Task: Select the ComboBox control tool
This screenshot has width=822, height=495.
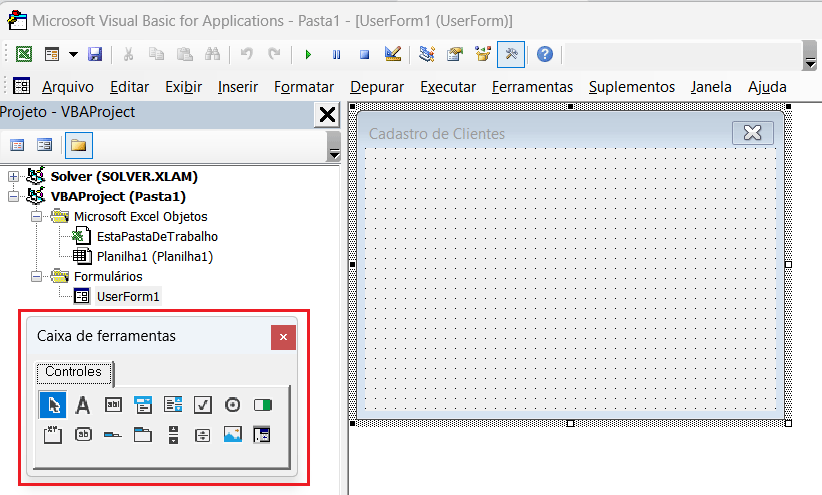Action: coord(143,405)
